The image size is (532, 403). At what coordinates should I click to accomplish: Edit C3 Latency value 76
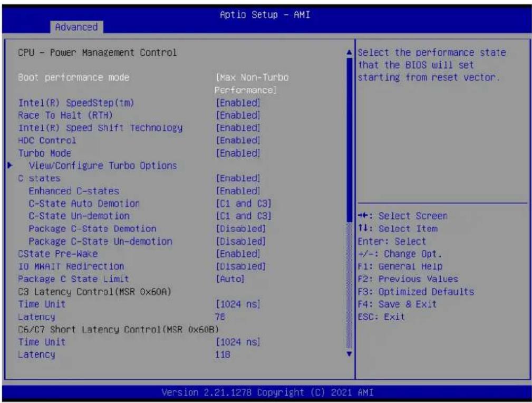220,317
